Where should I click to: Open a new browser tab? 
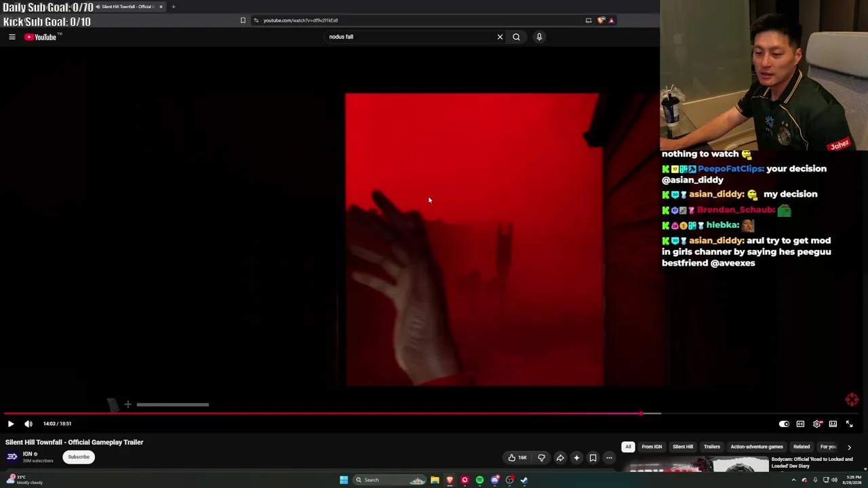(173, 7)
